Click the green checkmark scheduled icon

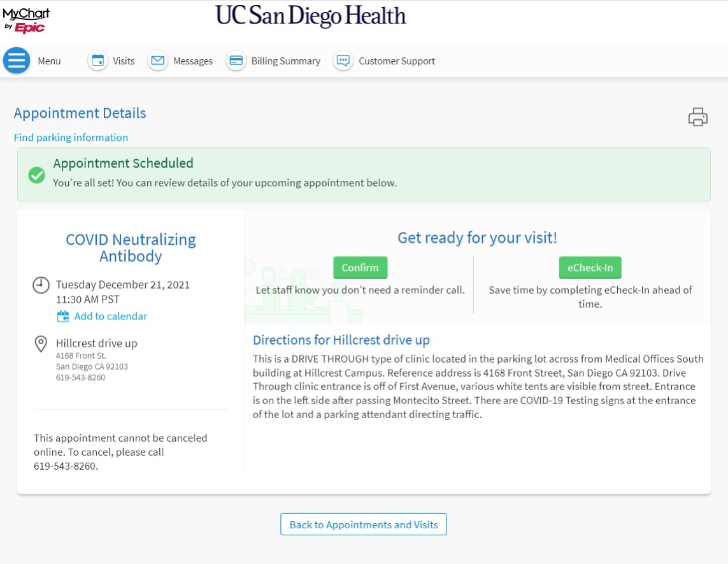[37, 175]
